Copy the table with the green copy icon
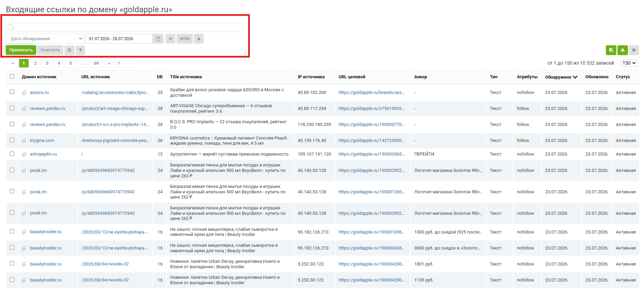Viewport: 644px width, 290px height. point(611,50)
